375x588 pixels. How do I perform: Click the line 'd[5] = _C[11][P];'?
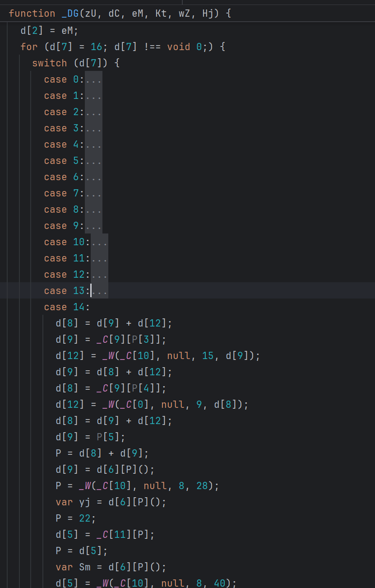105,535
